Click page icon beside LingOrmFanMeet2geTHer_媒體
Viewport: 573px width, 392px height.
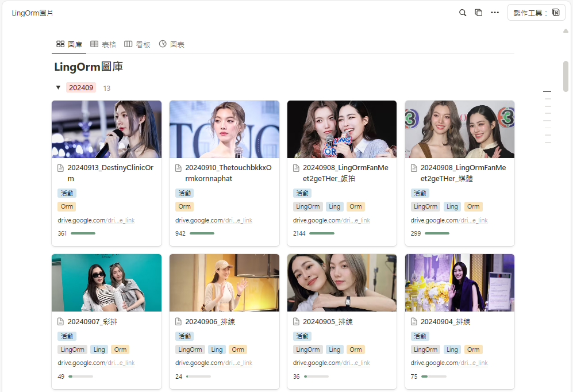point(414,168)
